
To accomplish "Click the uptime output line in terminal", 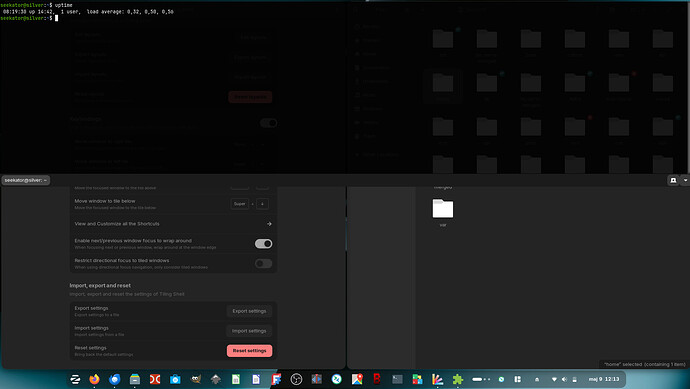I will (x=87, y=12).
